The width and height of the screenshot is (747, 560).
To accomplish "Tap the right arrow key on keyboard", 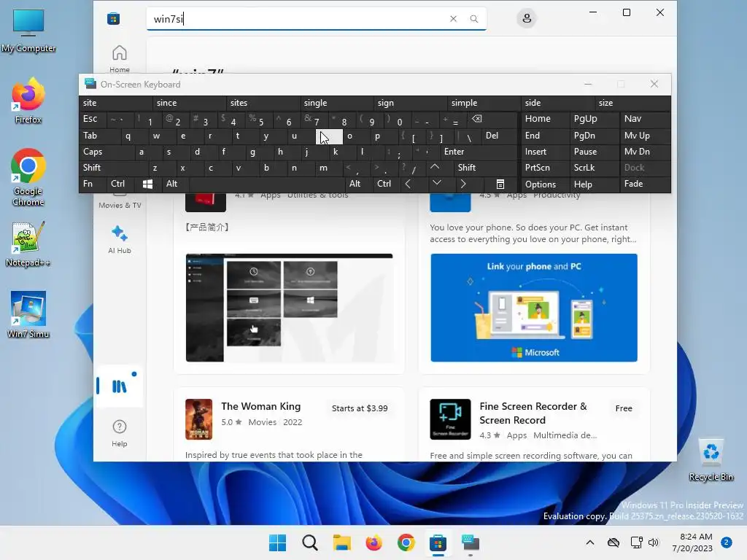I will [x=463, y=184].
